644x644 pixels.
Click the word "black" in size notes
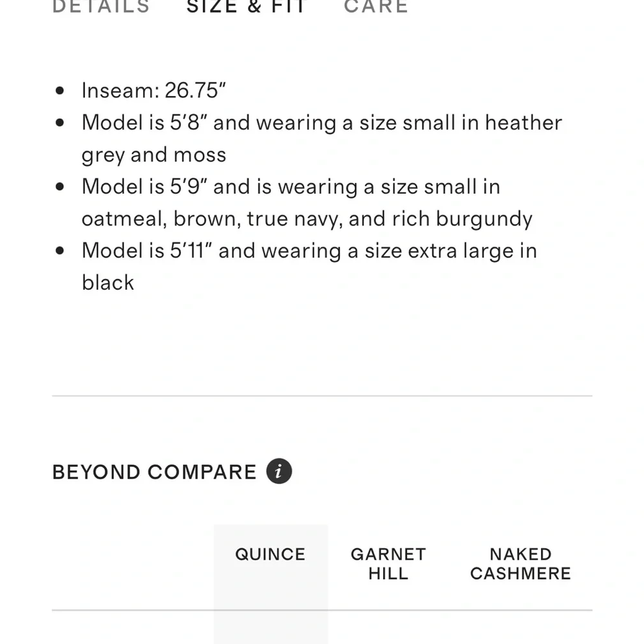pyautogui.click(x=108, y=283)
